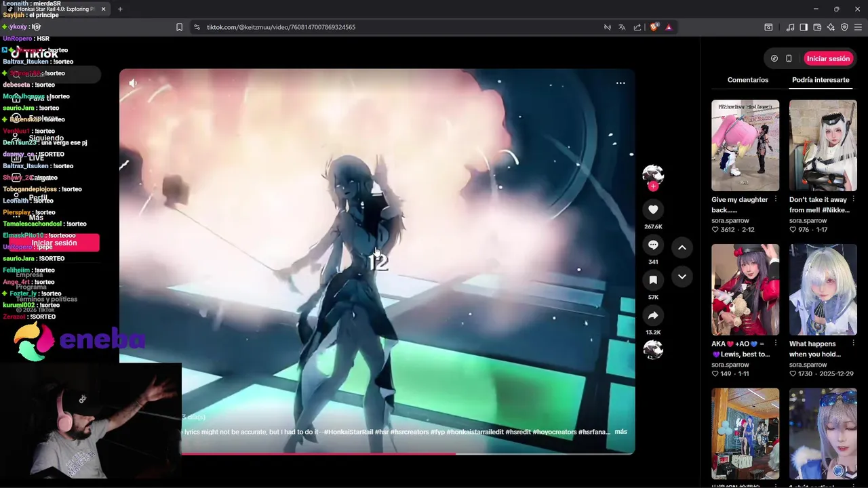Open the tab search icon in the browser toolbar
868x488 pixels.
point(768,27)
